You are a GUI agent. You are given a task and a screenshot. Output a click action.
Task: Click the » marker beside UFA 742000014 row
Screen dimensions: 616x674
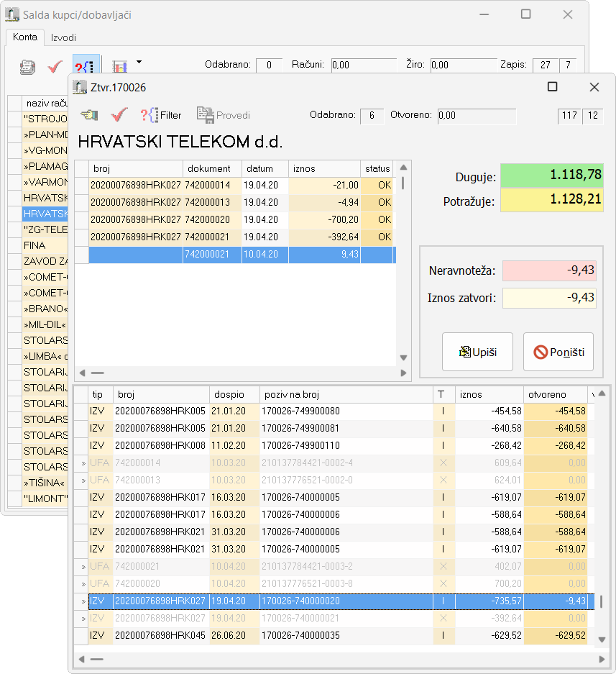[x=83, y=463]
